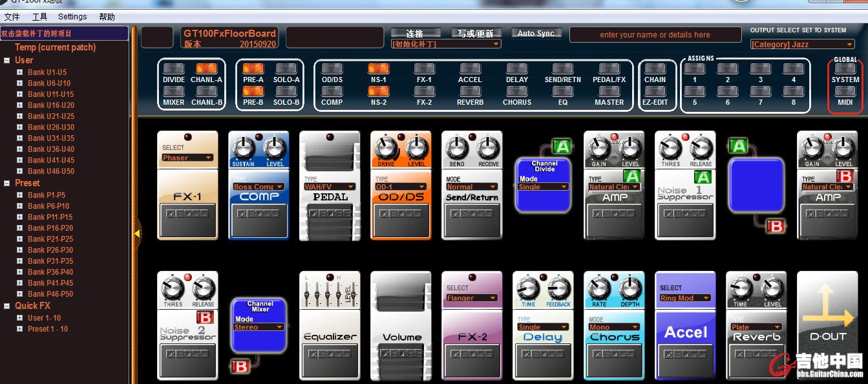868x384 pixels.
Task: Click the Equalizer pedal
Action: click(330, 325)
